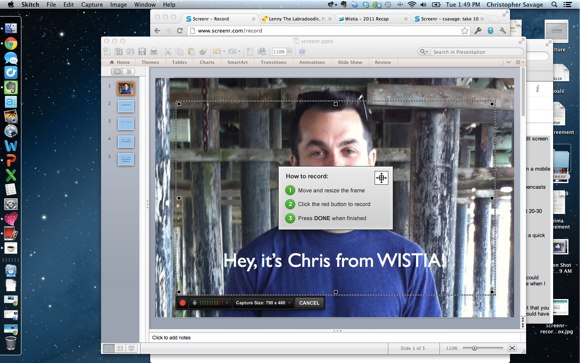580x363 pixels.
Task: Click CANCEL in the Screenr recording bar
Action: (309, 303)
